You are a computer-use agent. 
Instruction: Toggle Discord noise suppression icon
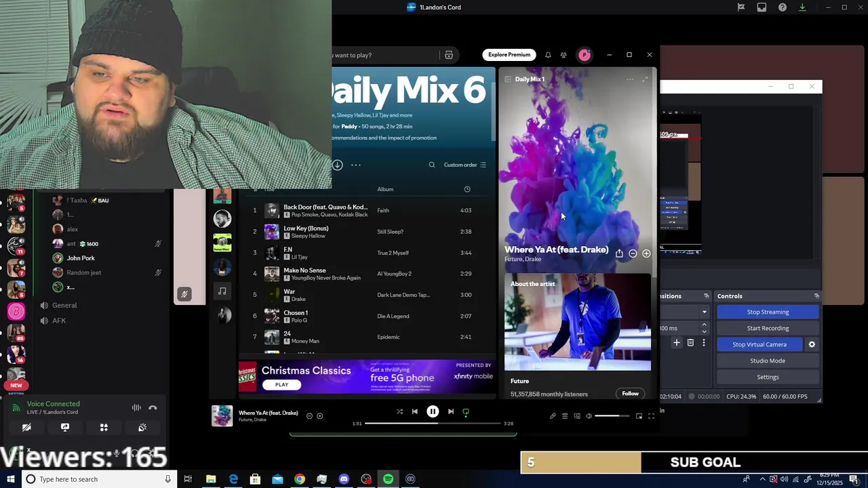tap(136, 407)
